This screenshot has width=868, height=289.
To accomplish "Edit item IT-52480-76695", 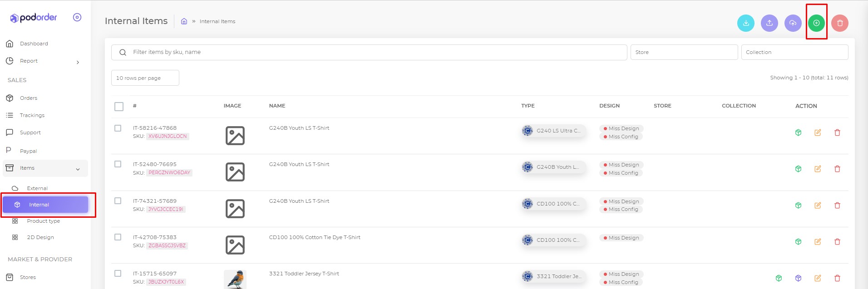I will point(818,169).
